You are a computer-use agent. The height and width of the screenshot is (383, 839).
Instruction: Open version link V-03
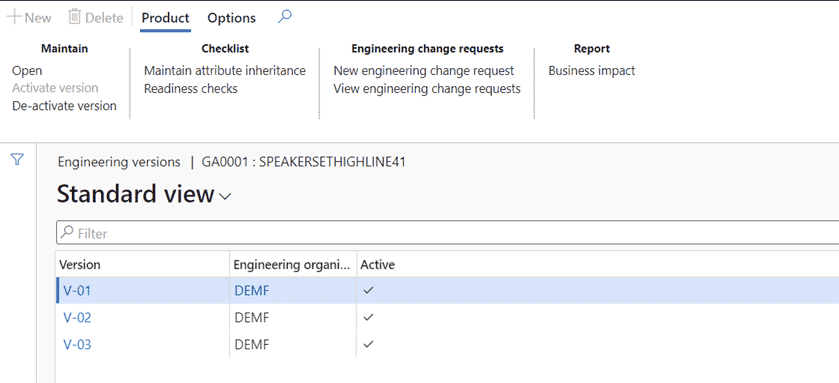pyautogui.click(x=77, y=344)
